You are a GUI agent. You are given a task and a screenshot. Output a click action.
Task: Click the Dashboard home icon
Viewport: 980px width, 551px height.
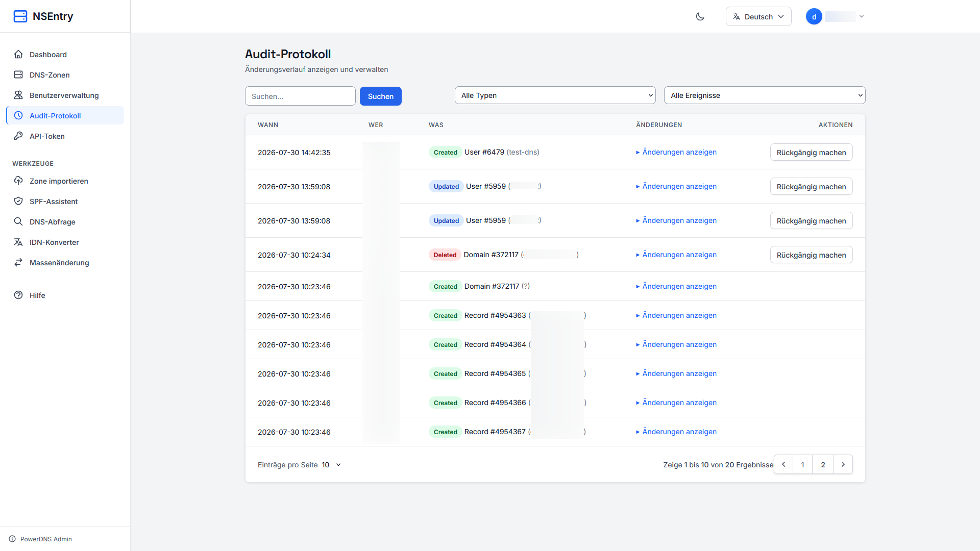click(x=18, y=54)
